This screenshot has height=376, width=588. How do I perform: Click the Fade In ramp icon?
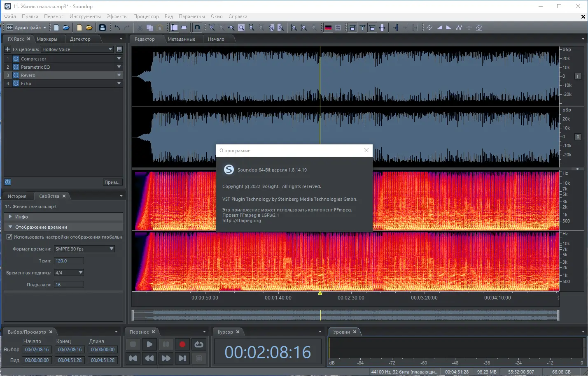[439, 28]
